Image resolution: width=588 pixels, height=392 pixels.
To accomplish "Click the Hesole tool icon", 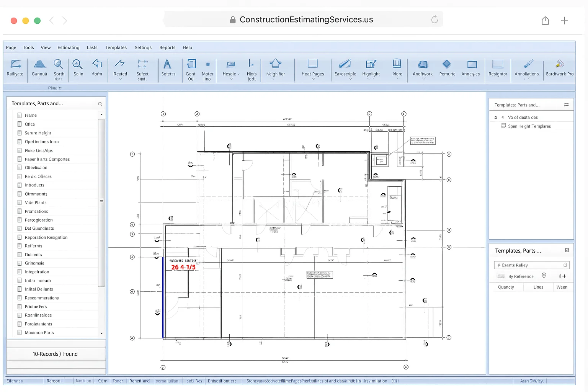I will [x=231, y=65].
